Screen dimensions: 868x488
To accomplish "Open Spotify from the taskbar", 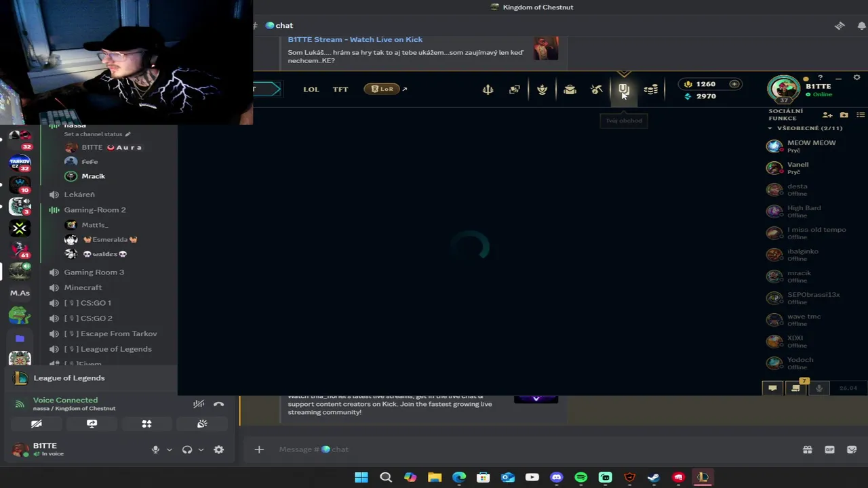I will pyautogui.click(x=581, y=477).
